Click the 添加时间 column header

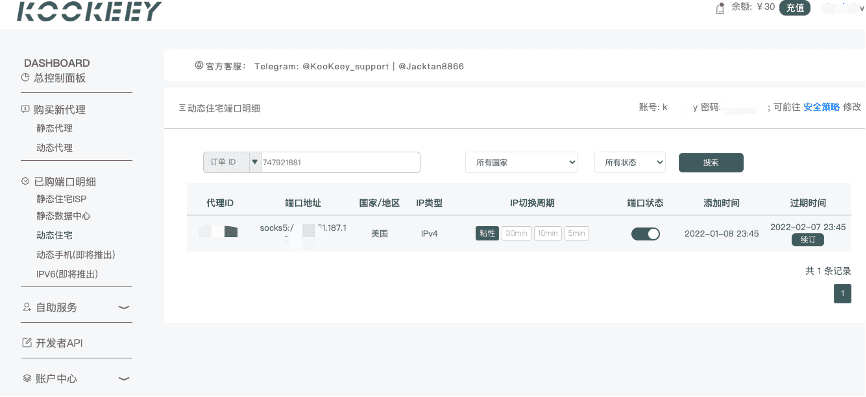point(721,203)
